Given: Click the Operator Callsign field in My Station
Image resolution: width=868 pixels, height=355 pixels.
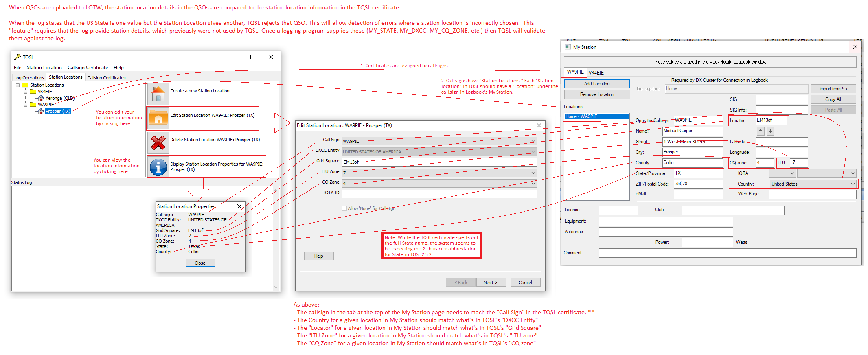Looking at the screenshot, I should [x=698, y=121].
